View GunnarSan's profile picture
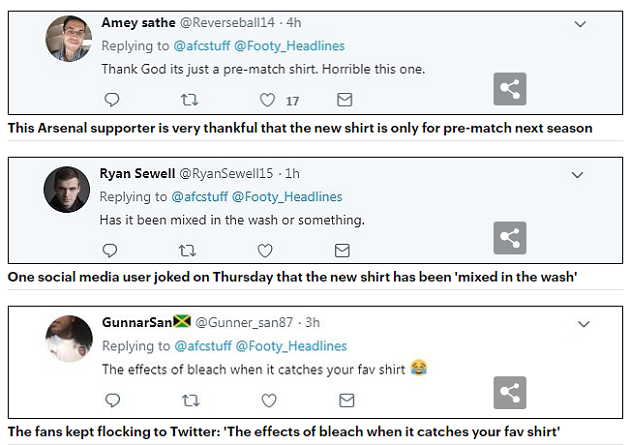This screenshot has height=445, width=630. (x=69, y=338)
